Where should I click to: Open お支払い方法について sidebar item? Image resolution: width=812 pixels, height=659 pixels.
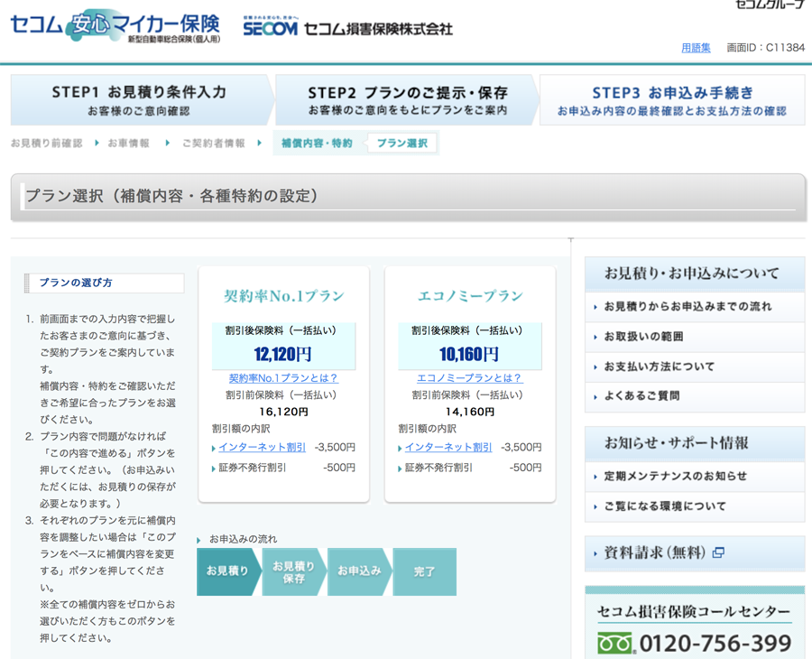(x=659, y=367)
